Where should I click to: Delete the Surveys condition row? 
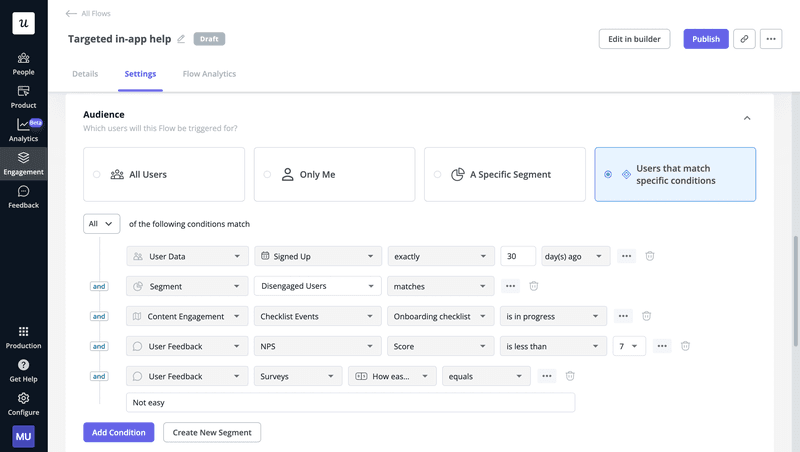570,376
